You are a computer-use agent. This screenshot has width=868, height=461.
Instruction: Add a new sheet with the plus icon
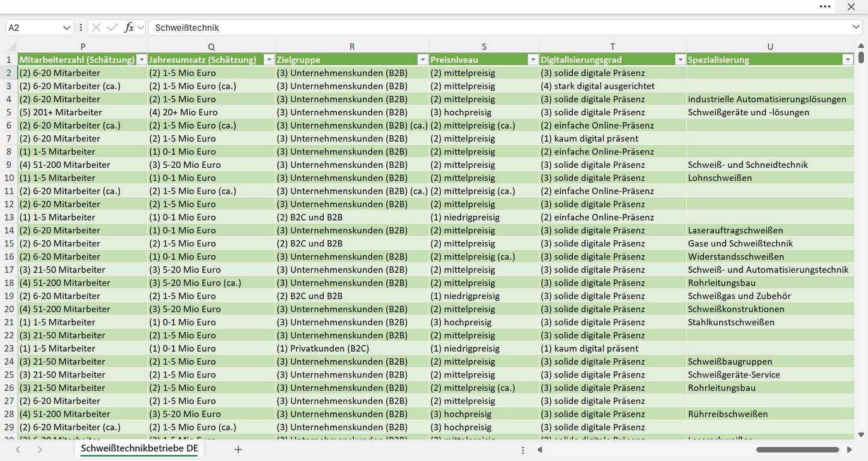[238, 450]
